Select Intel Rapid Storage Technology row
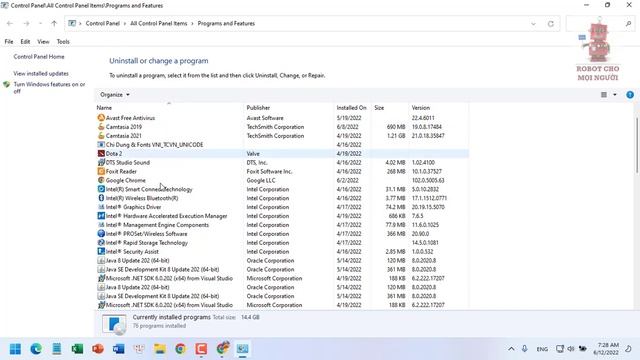640x360 pixels. [x=282, y=243]
